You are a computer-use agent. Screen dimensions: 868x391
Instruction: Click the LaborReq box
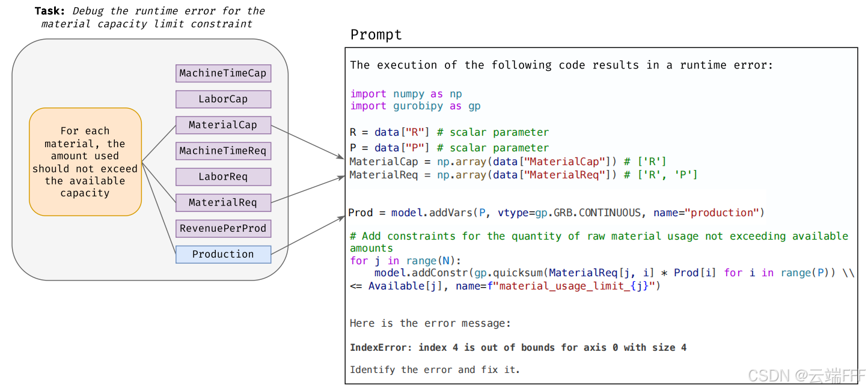tap(223, 177)
